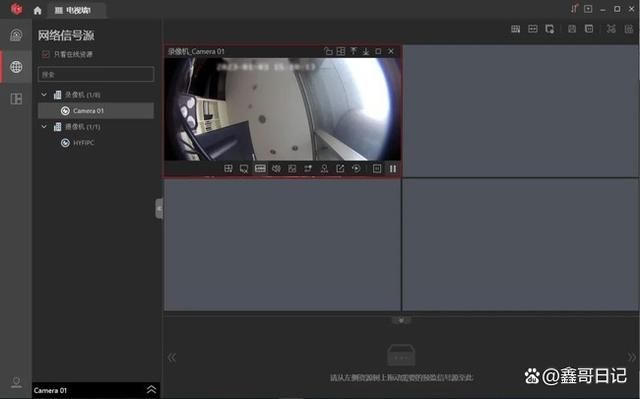640x399 pixels.
Task: Click the 搜索 search input field
Action: (x=96, y=75)
